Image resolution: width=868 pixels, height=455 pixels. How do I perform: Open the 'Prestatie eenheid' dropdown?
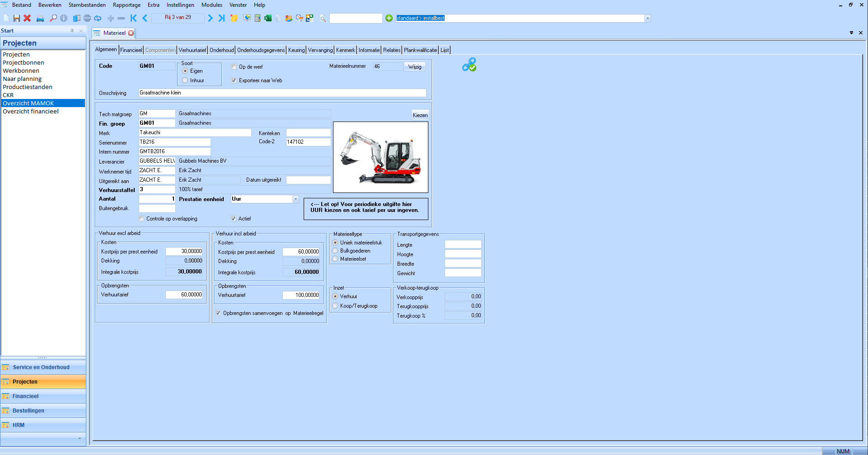[x=296, y=199]
